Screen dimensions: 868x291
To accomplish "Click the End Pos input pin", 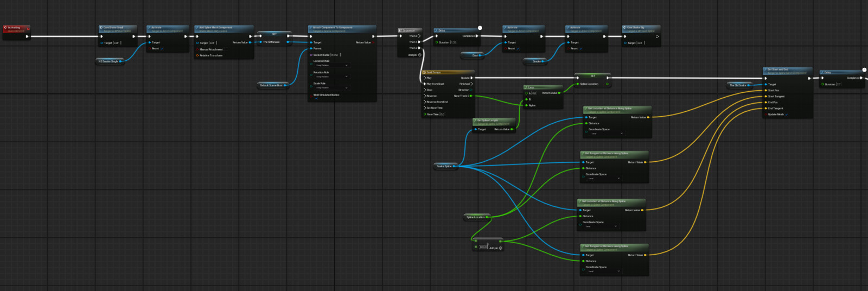I will pos(766,102).
